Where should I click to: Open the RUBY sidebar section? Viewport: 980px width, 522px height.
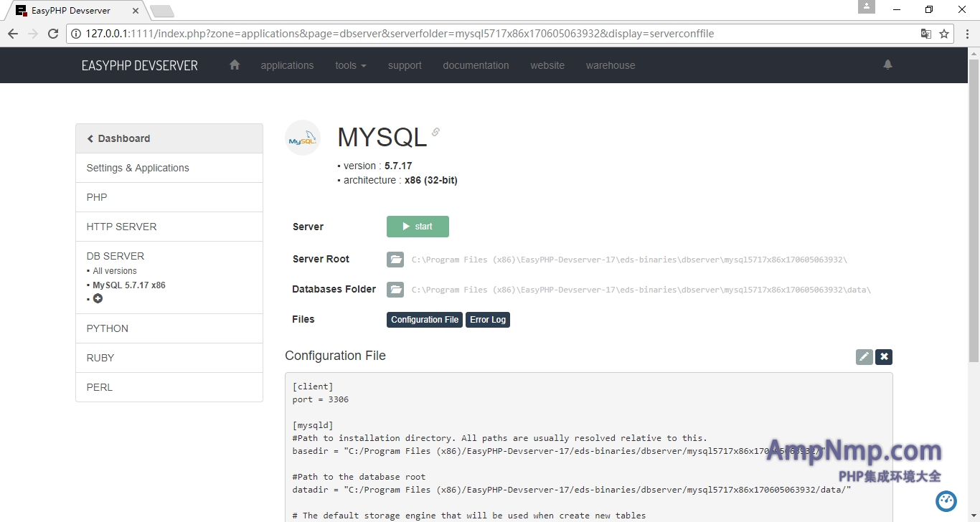click(x=169, y=358)
